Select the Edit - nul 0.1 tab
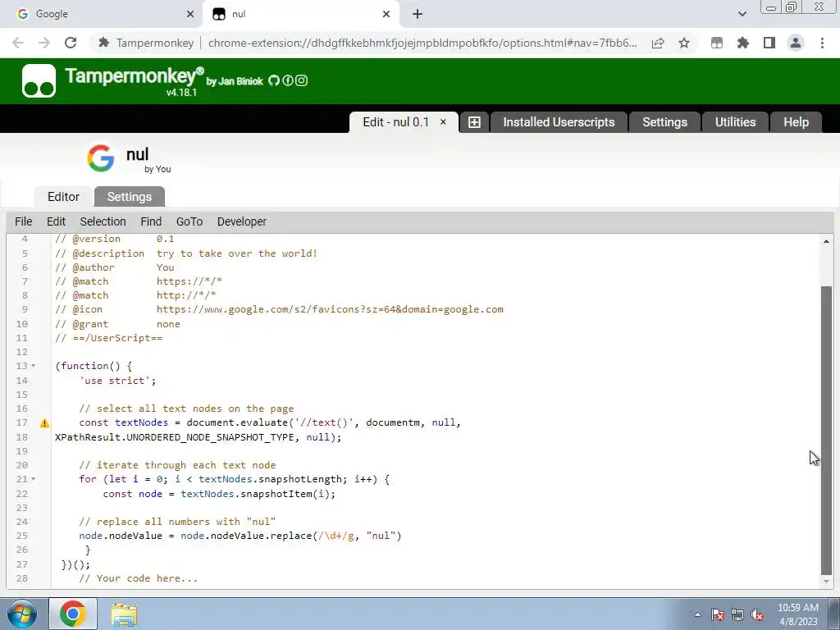 click(396, 122)
